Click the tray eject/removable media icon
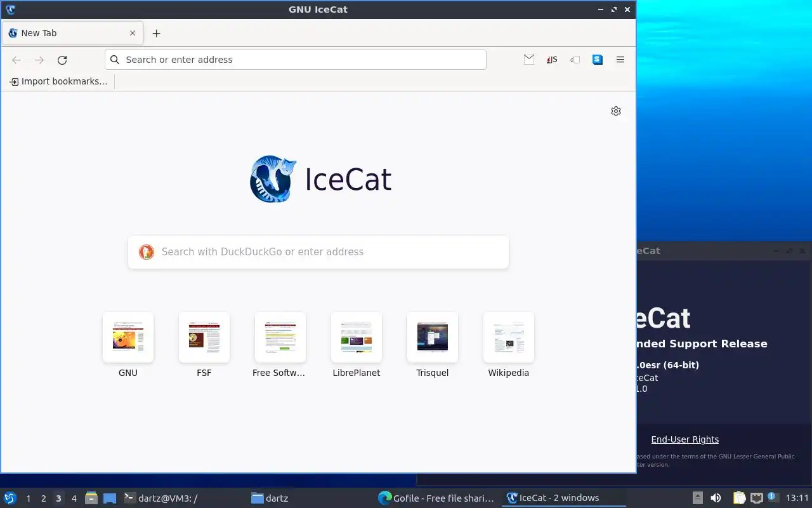 pyautogui.click(x=697, y=498)
